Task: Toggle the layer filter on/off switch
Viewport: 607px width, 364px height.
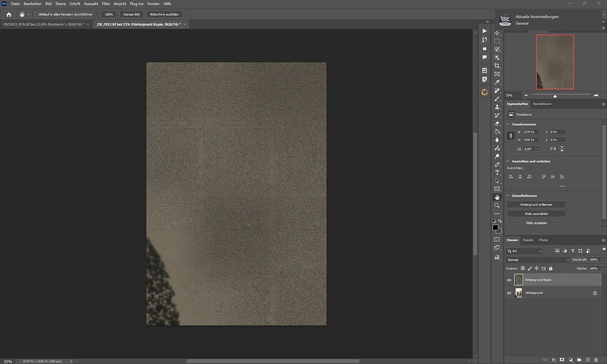Action: click(604, 250)
